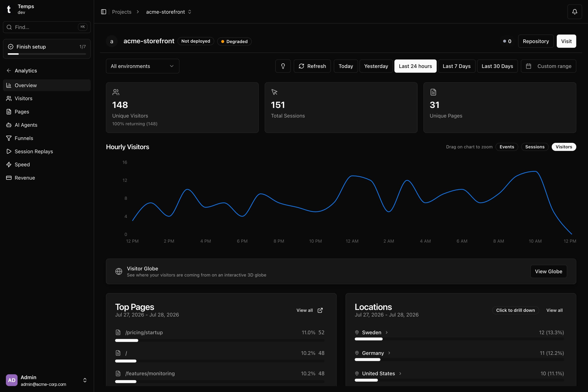Click View all in Locations

(554, 310)
